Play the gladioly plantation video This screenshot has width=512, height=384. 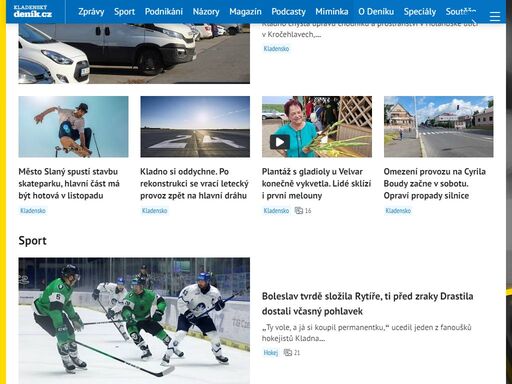point(279,142)
